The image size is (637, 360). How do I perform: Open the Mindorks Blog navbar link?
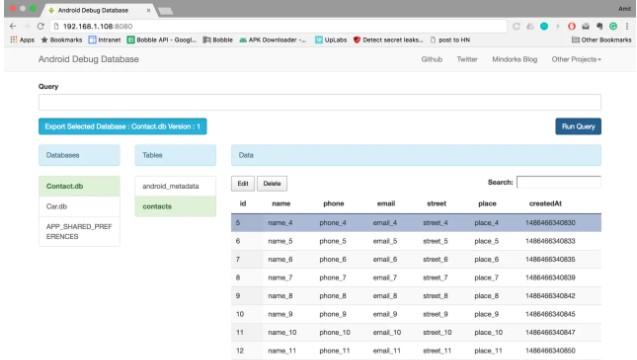515,59
